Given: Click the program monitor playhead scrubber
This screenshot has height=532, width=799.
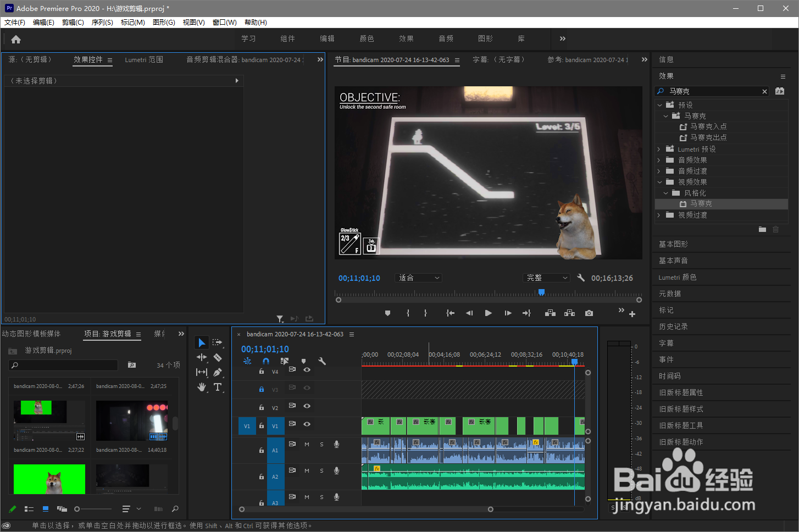Looking at the screenshot, I should tap(541, 292).
